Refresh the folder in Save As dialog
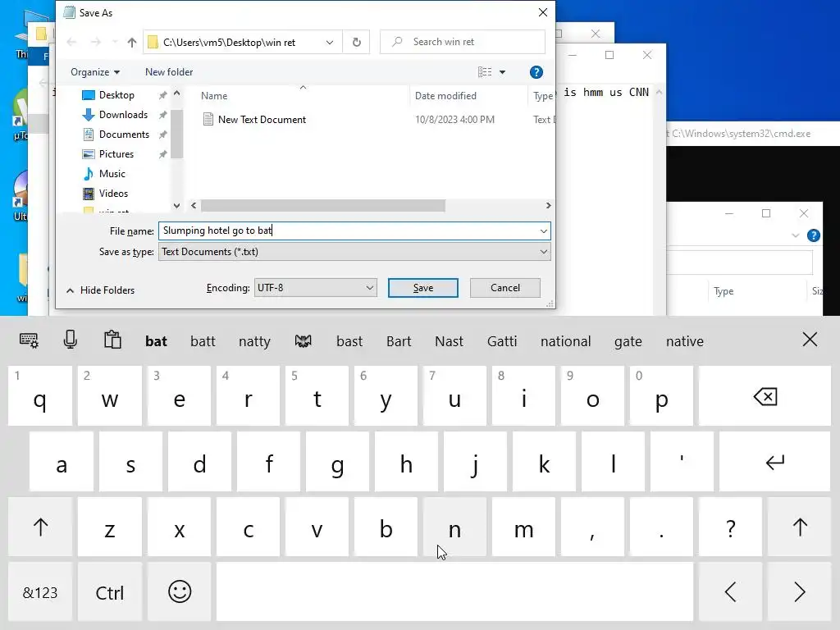 point(356,43)
